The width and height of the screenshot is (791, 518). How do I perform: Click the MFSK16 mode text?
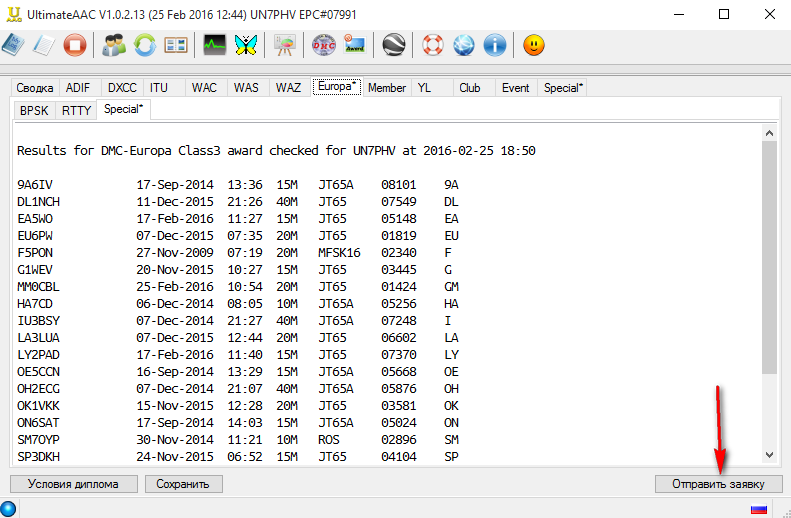click(x=339, y=253)
